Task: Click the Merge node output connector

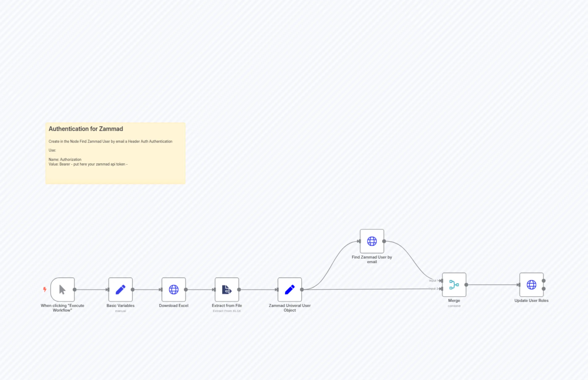Action: [466, 284]
